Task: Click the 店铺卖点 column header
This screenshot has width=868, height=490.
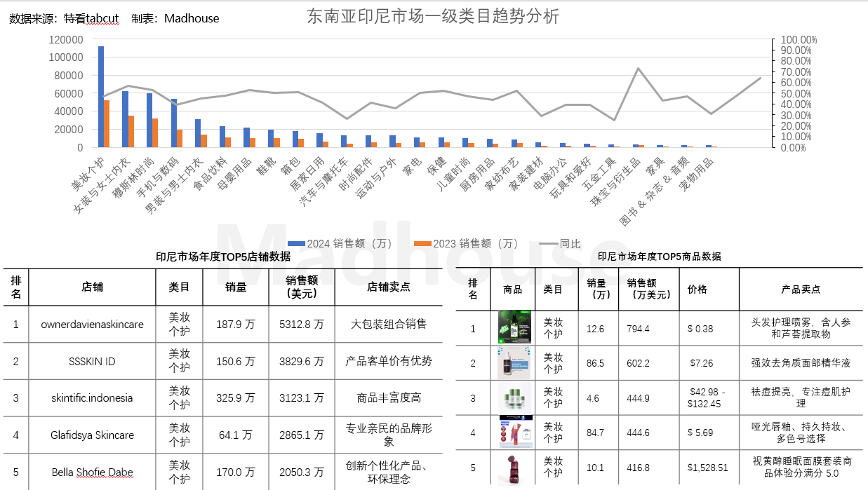Action: point(388,287)
